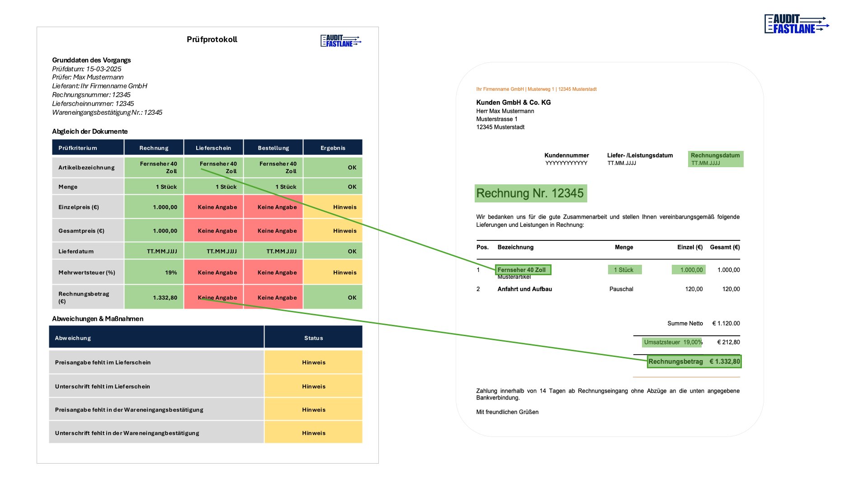This screenshot has width=868, height=488.
Task: Click the Hinweis result in Gesamtpreis row
Action: (333, 230)
